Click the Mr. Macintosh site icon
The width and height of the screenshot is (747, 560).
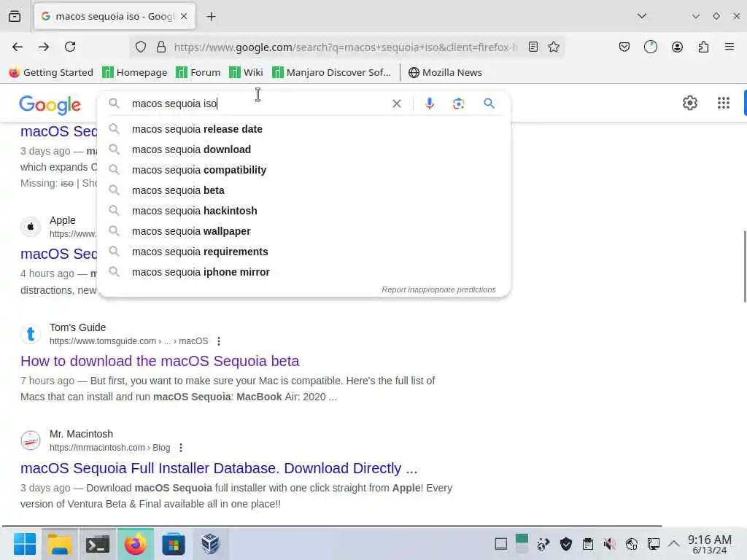[31, 440]
